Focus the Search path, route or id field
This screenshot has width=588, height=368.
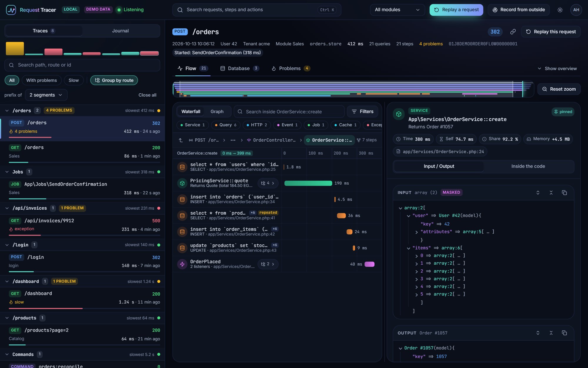tap(82, 65)
